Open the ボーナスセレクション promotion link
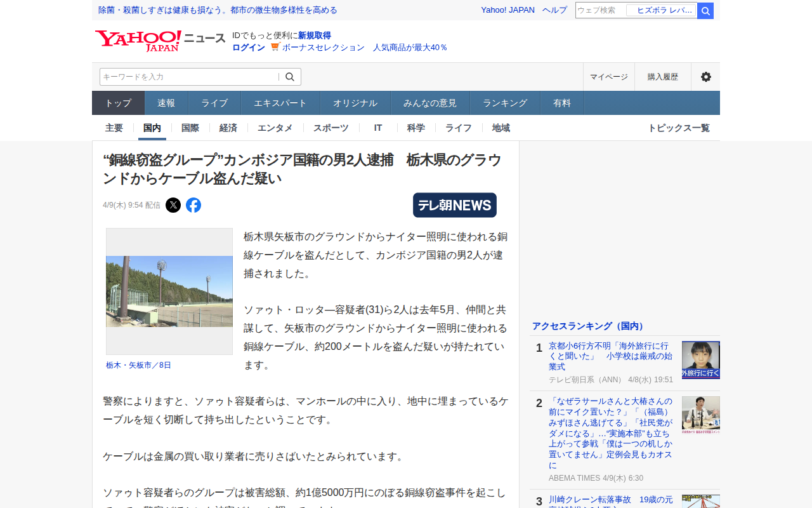812x508 pixels. click(x=365, y=48)
